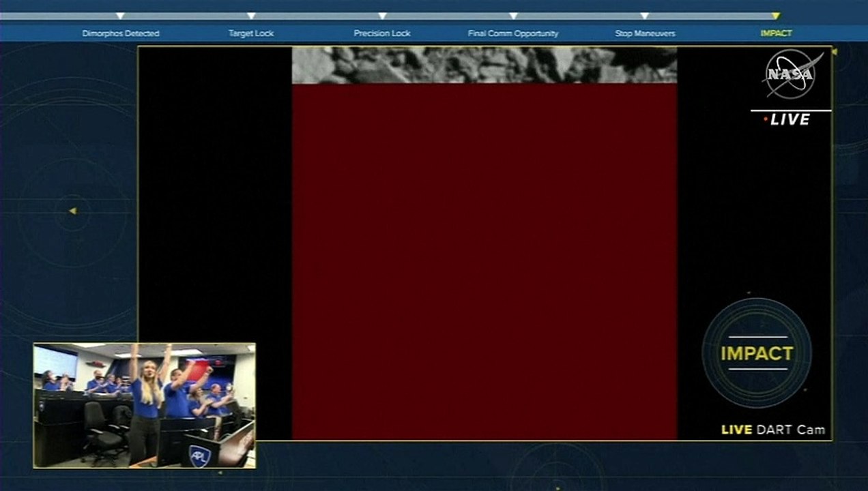Click the Dimorphos Detected timeline marker triangle

[x=120, y=16]
